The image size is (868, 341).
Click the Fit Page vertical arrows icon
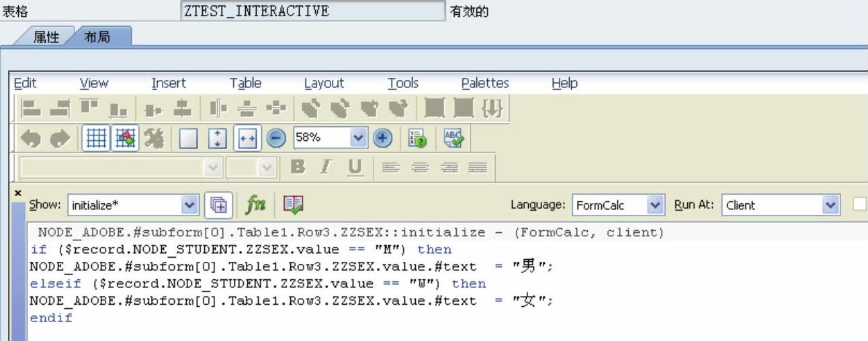pyautogui.click(x=217, y=138)
